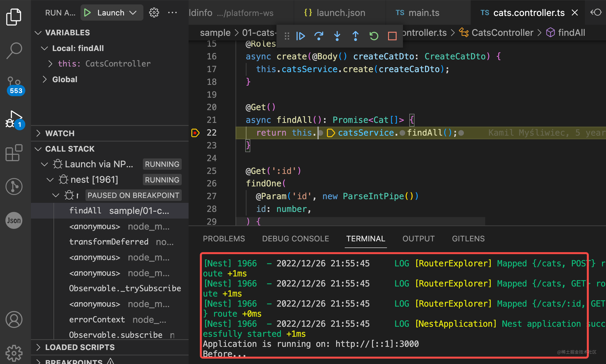
Task: Click the go back navigation icon at top right
Action: click(596, 12)
